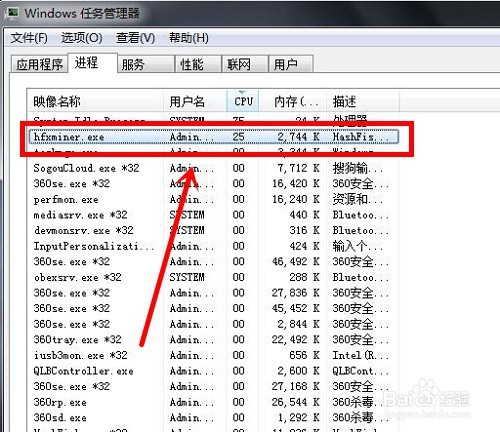
Task: Click the QLBCont... description cell
Action: (x=360, y=371)
